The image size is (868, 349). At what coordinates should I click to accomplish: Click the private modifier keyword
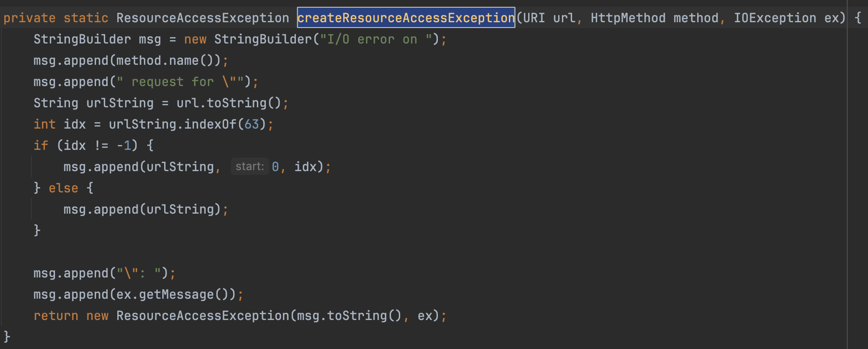(x=29, y=18)
